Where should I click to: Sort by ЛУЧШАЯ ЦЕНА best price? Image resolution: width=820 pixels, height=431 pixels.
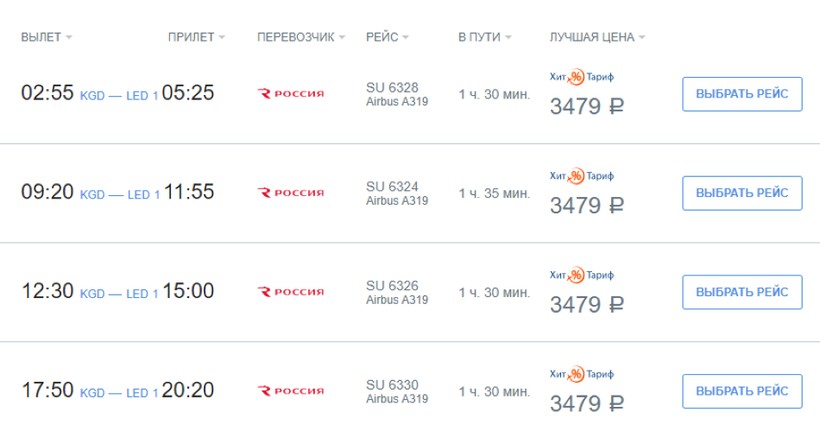[597, 38]
